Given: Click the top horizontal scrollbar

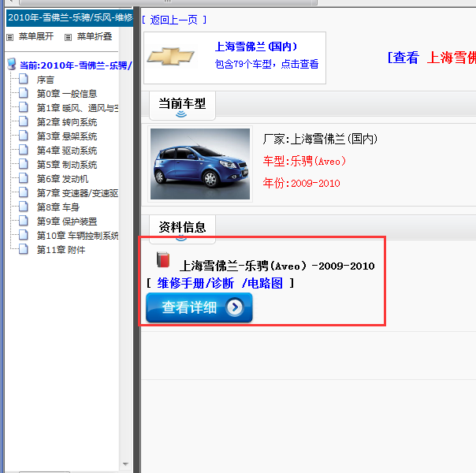Looking at the screenshot, I should 168,2.
